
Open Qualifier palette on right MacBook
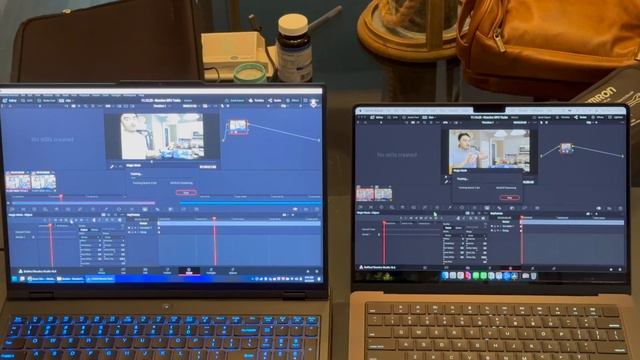coord(450,208)
